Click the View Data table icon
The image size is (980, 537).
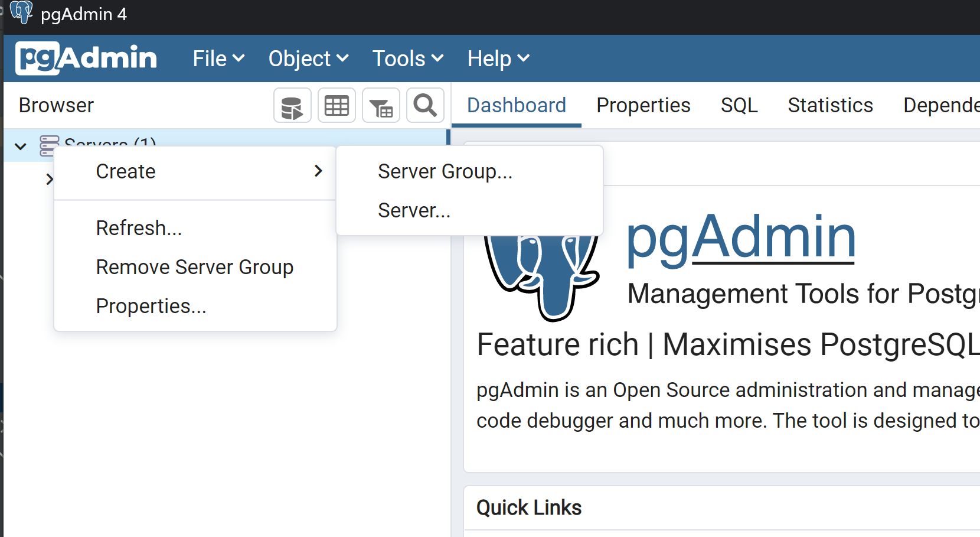(x=337, y=106)
